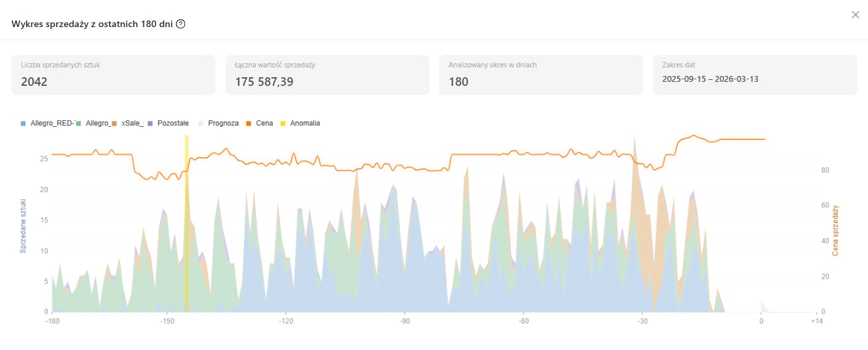Click the Analizowany okres w dniach card

coord(541,75)
